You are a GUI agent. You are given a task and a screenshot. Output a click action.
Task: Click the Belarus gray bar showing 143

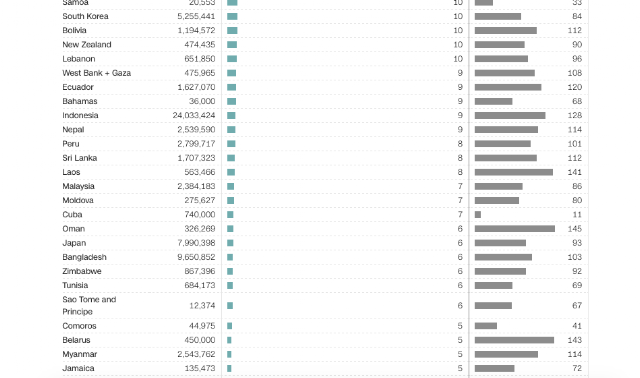(514, 340)
